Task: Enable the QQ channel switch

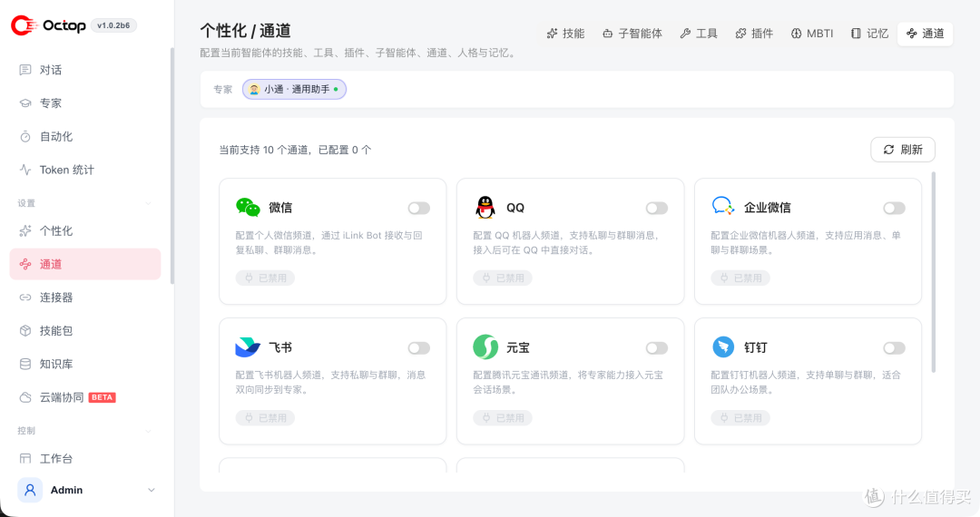Action: 656,208
